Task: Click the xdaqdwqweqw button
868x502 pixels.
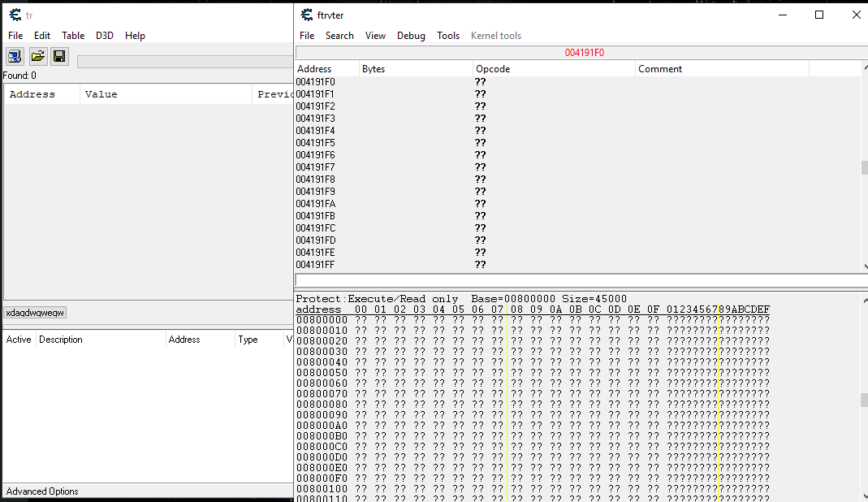Action: point(35,313)
